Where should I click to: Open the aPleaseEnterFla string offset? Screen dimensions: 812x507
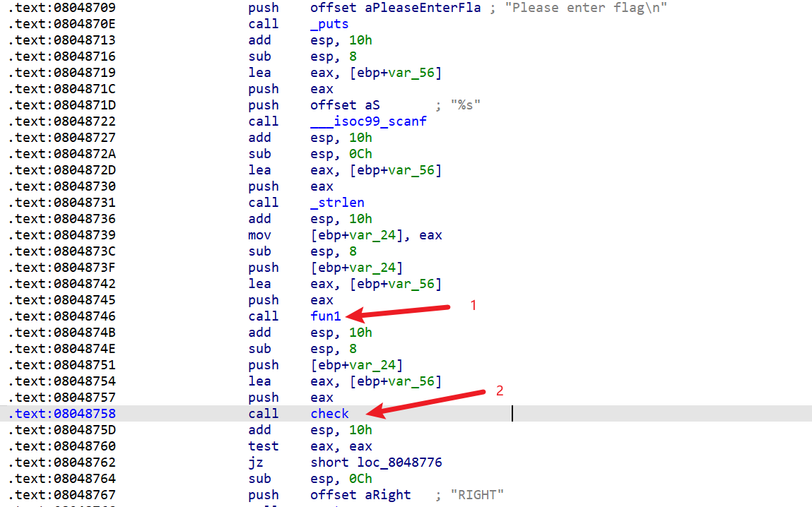click(x=423, y=8)
